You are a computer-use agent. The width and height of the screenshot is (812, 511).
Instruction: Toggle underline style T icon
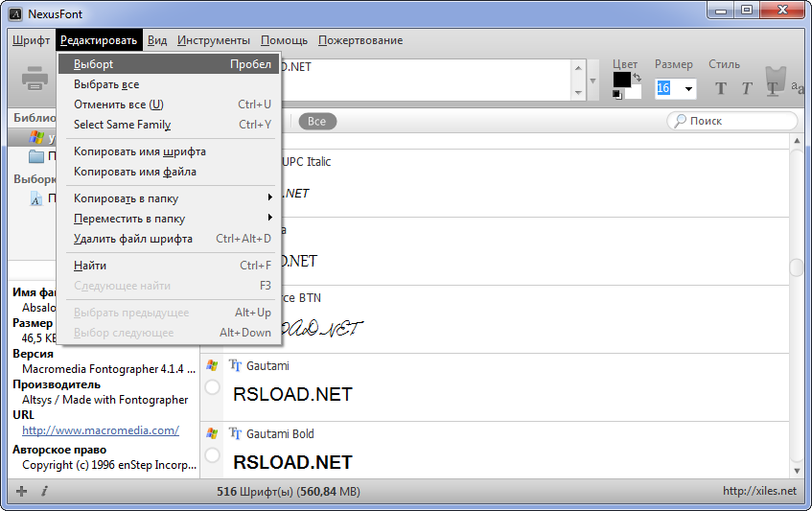(x=772, y=88)
